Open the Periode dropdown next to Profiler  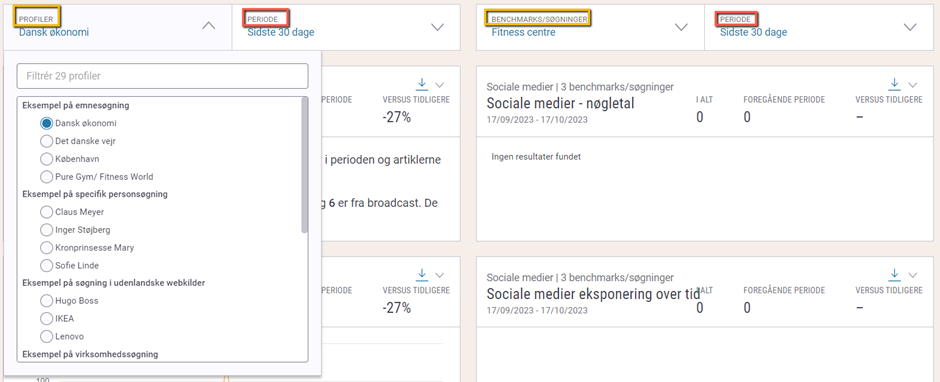(346, 27)
